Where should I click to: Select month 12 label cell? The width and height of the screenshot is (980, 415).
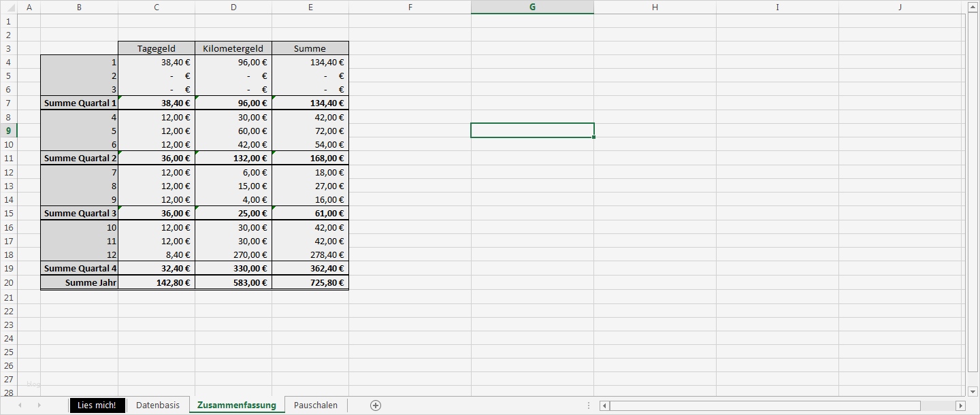point(80,255)
